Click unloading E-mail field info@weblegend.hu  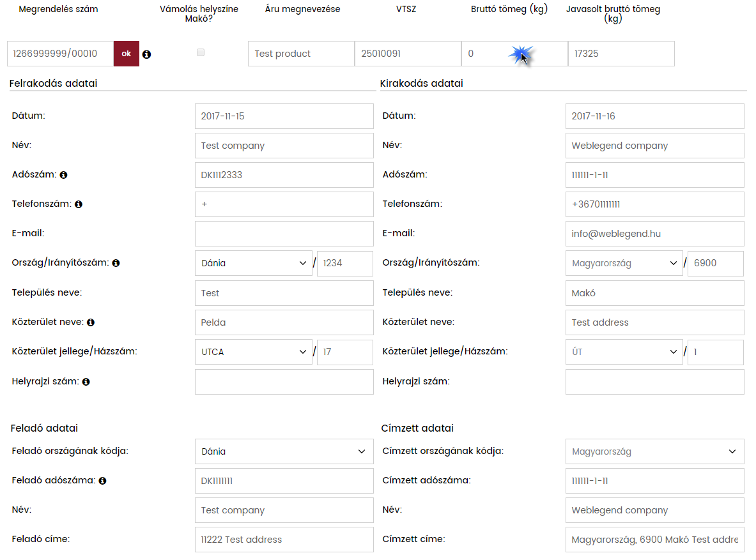click(654, 234)
